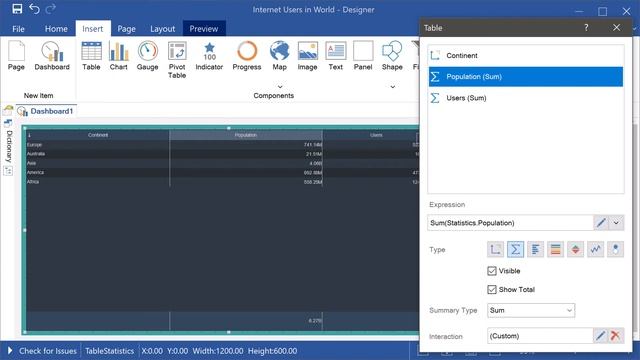Select the Population (Sum) field
The image size is (640, 360).
tap(526, 77)
